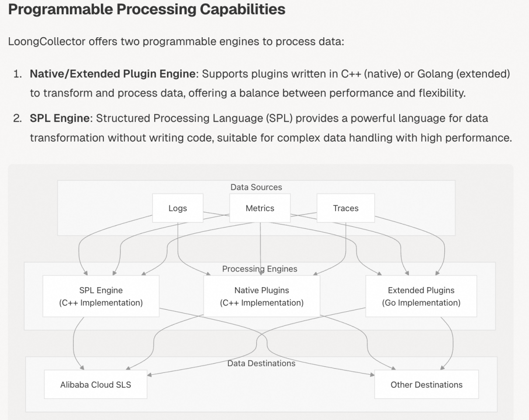Click the Data Destinations group label
The width and height of the screenshot is (529, 420).
pyautogui.click(x=261, y=364)
